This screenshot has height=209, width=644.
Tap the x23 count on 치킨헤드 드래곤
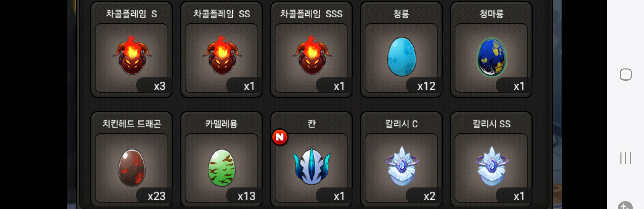[x=156, y=196]
